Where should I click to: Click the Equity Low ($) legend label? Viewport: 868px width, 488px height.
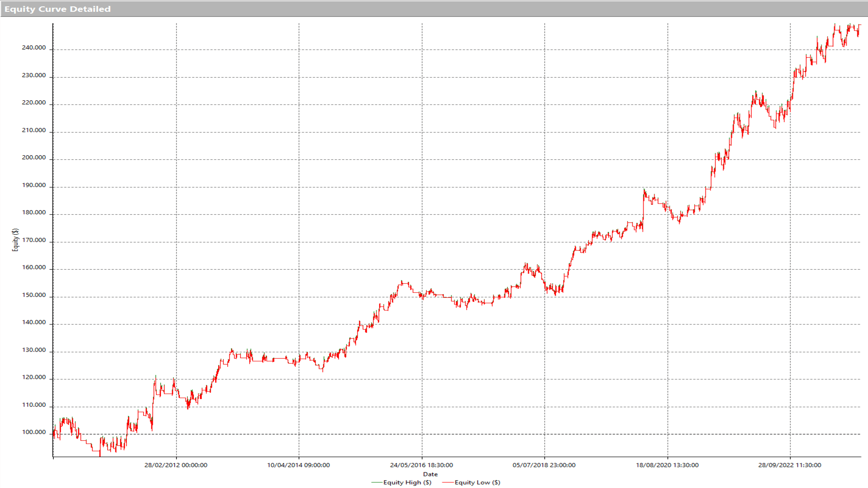tap(477, 482)
